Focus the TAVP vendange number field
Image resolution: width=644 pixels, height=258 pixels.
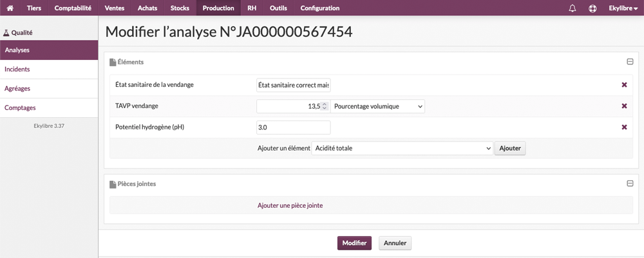pos(293,106)
